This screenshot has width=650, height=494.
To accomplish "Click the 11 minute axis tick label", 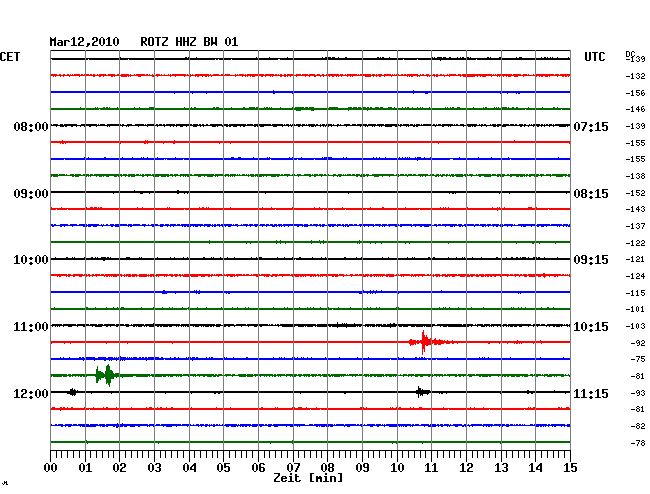I will pyautogui.click(x=431, y=468).
